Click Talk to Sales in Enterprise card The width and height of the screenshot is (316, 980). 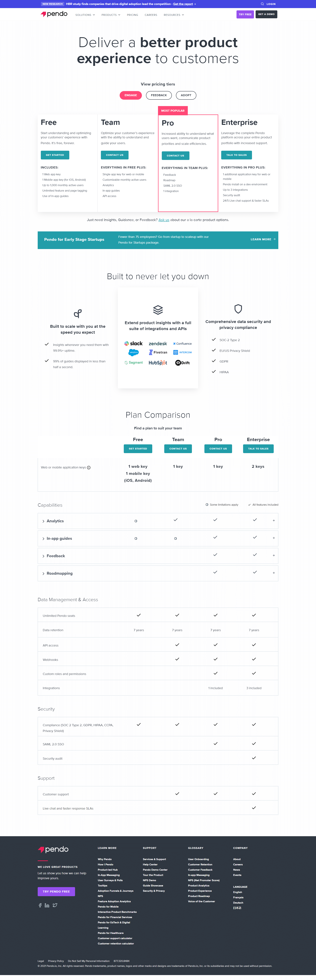coord(237,155)
